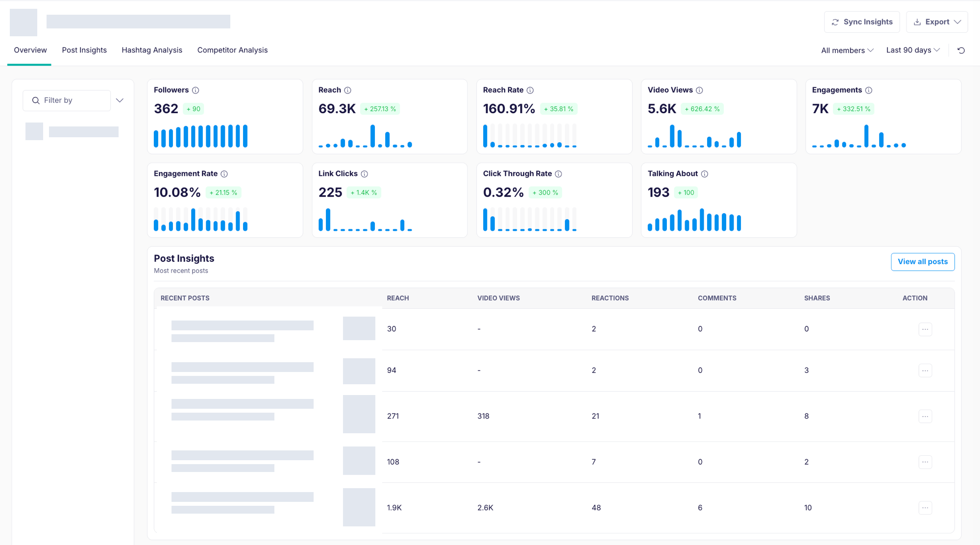Click the Most recent posts subtitle

[181, 271]
